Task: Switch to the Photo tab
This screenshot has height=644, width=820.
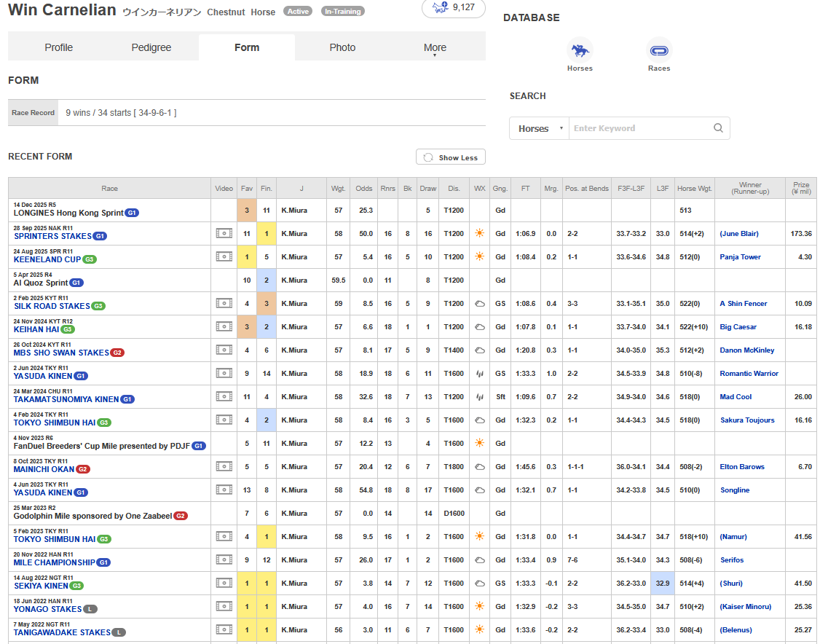Action: 342,47
